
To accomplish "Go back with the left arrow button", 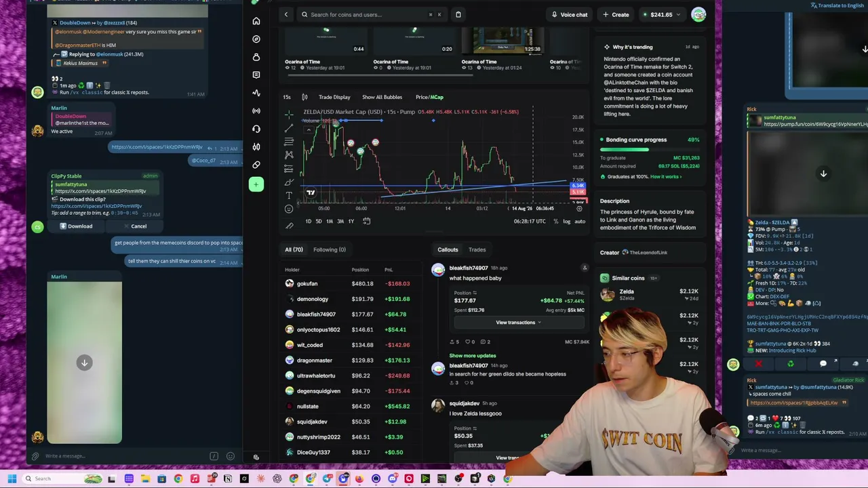I will 286,14.
